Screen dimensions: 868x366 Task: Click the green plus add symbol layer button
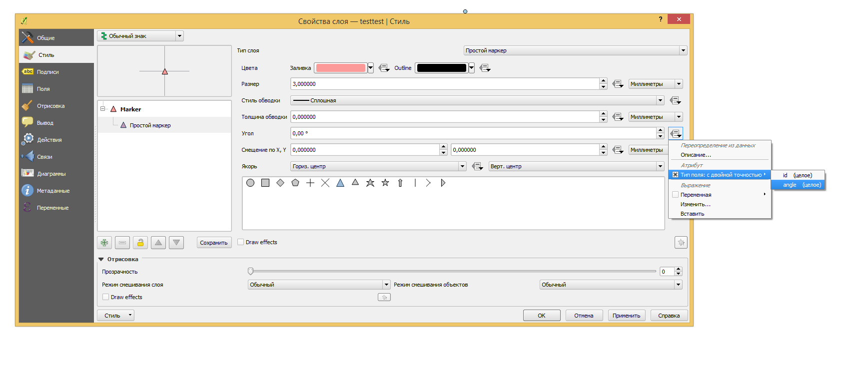[x=104, y=243]
